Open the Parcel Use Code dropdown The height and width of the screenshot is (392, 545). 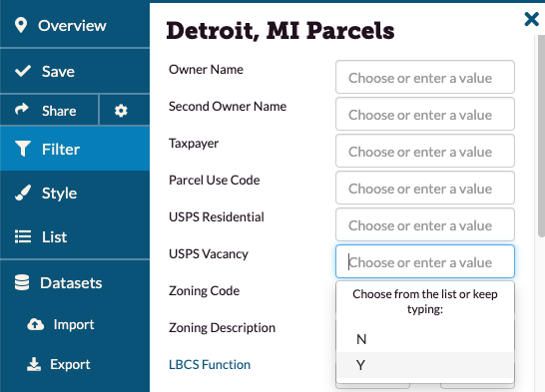click(x=425, y=188)
